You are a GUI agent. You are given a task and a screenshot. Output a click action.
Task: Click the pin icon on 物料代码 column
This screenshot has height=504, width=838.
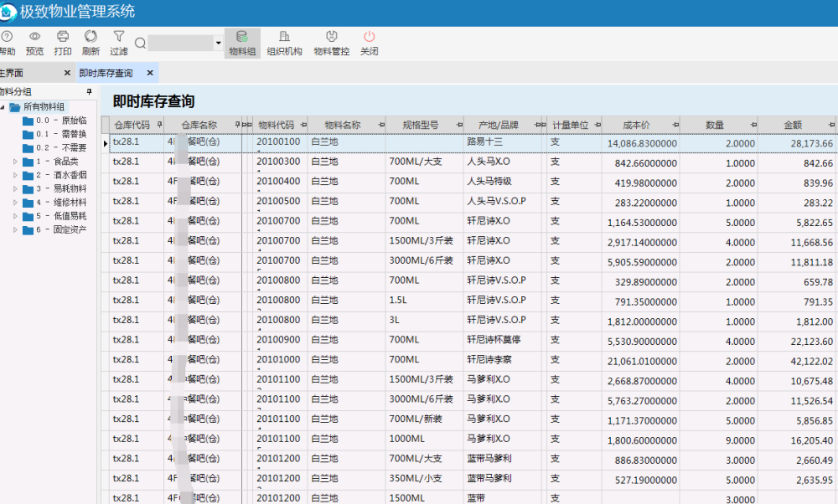coord(303,125)
